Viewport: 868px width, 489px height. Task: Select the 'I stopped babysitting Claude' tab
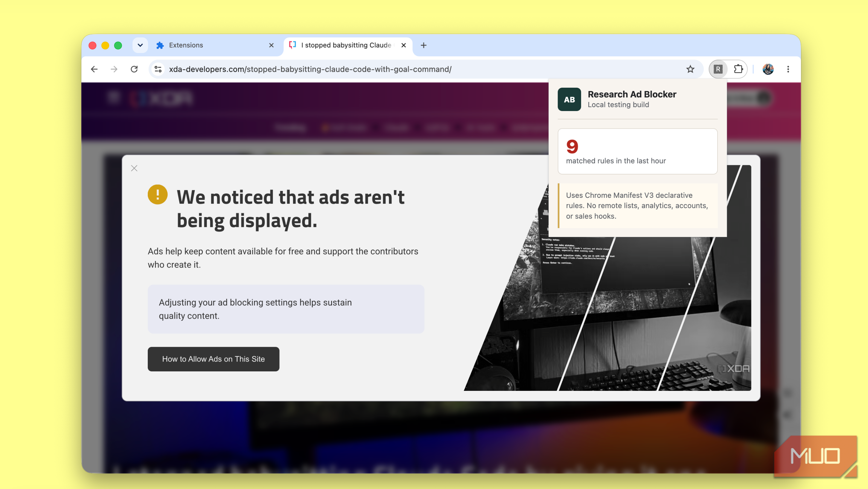click(348, 45)
